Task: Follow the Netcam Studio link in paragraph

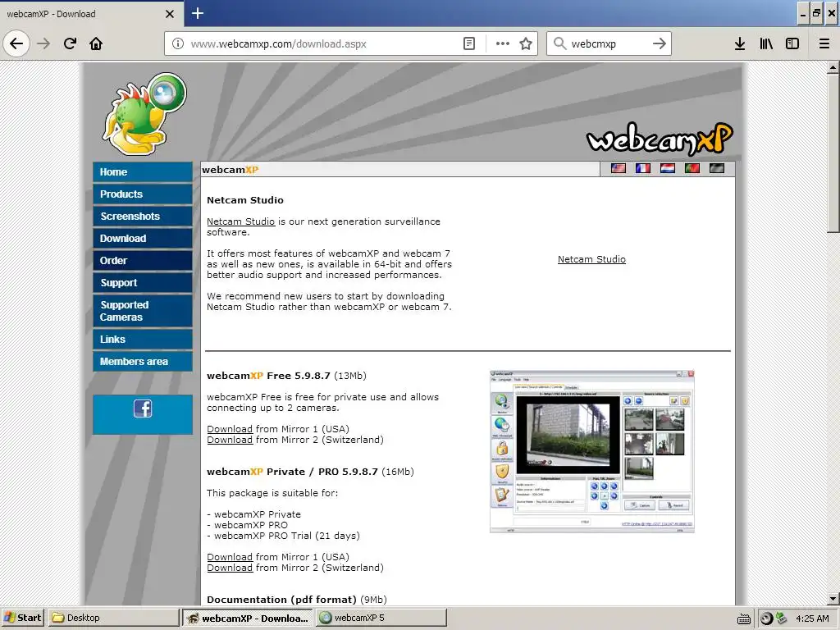Action: [240, 221]
